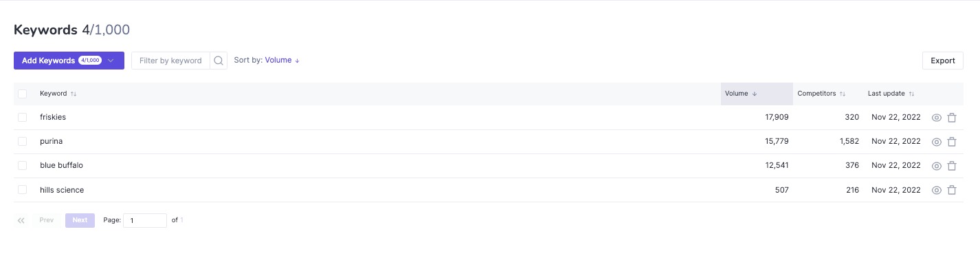
Task: Delete the purina keyword via trash icon
Action: tap(952, 142)
